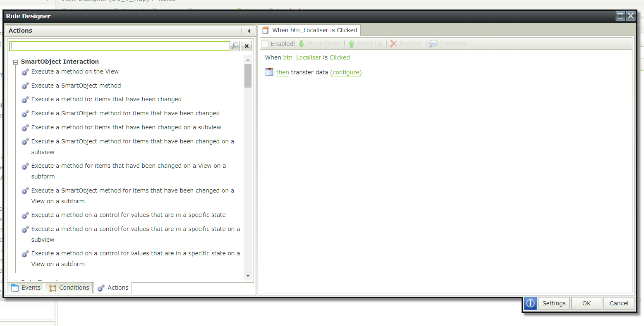
Task: Switch to the Events tab
Action: click(x=26, y=288)
